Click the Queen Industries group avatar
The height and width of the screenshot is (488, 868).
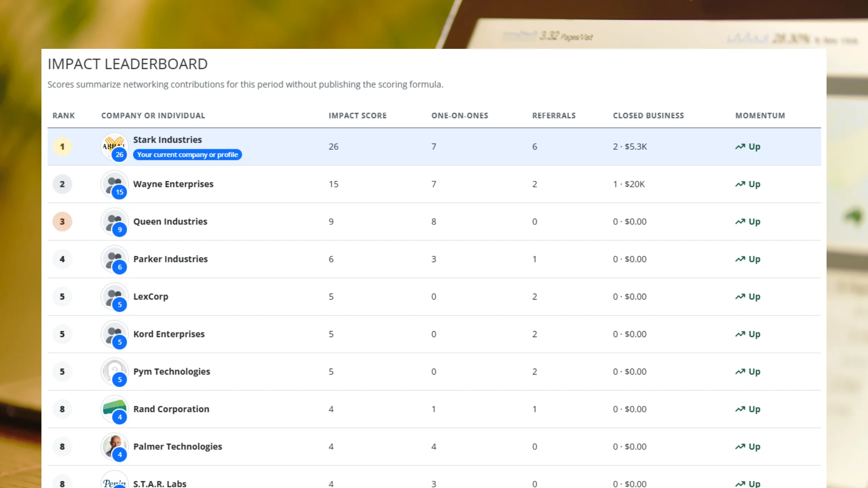pyautogui.click(x=114, y=222)
